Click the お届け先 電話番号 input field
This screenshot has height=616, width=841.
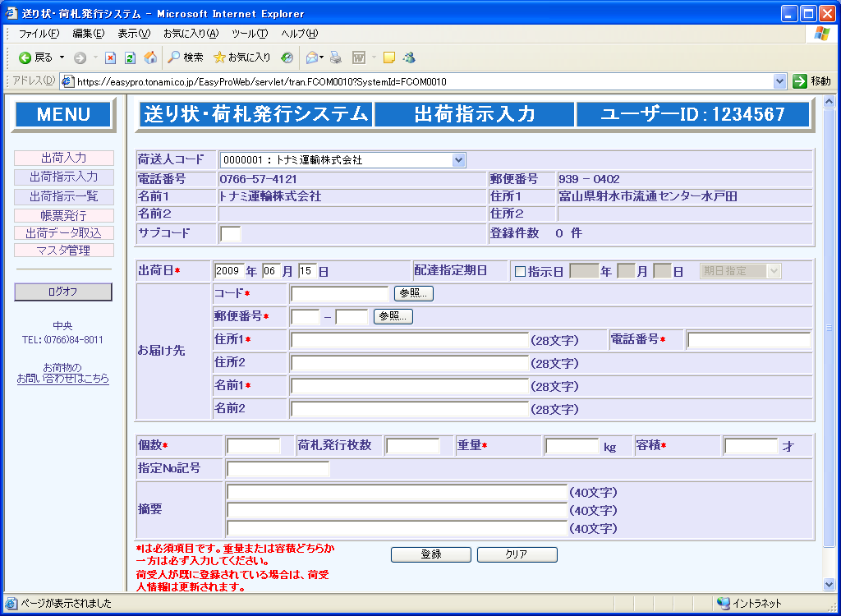pyautogui.click(x=749, y=340)
